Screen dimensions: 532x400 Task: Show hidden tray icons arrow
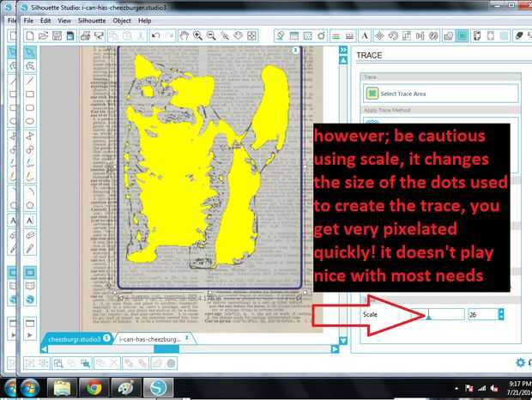(456, 388)
